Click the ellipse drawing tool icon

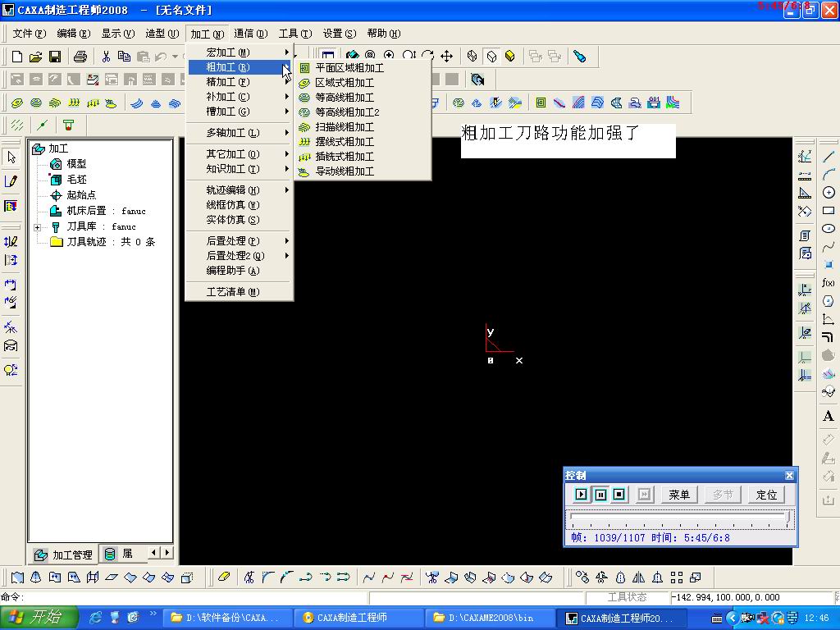(x=829, y=229)
